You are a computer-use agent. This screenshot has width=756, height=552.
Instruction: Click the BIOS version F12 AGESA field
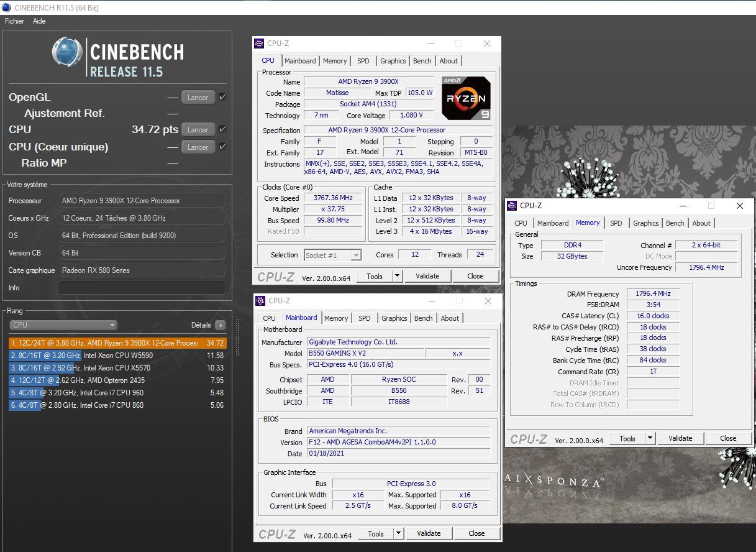coord(399,443)
